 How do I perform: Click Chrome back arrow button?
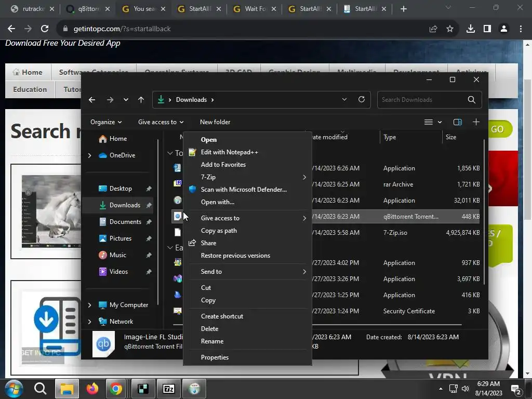(x=11, y=29)
